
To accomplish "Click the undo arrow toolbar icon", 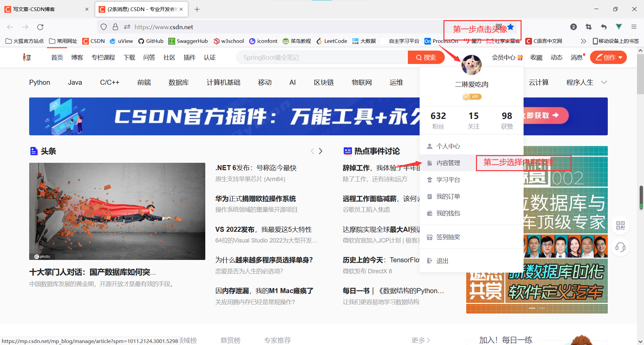I will [604, 27].
